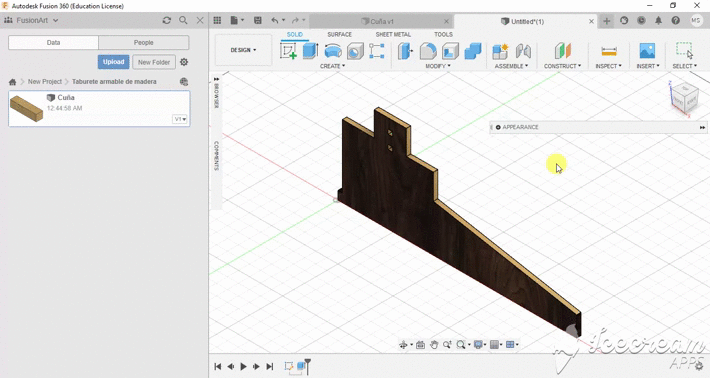Select the Extrude tool
Image resolution: width=710 pixels, height=378 pixels.
[x=311, y=51]
